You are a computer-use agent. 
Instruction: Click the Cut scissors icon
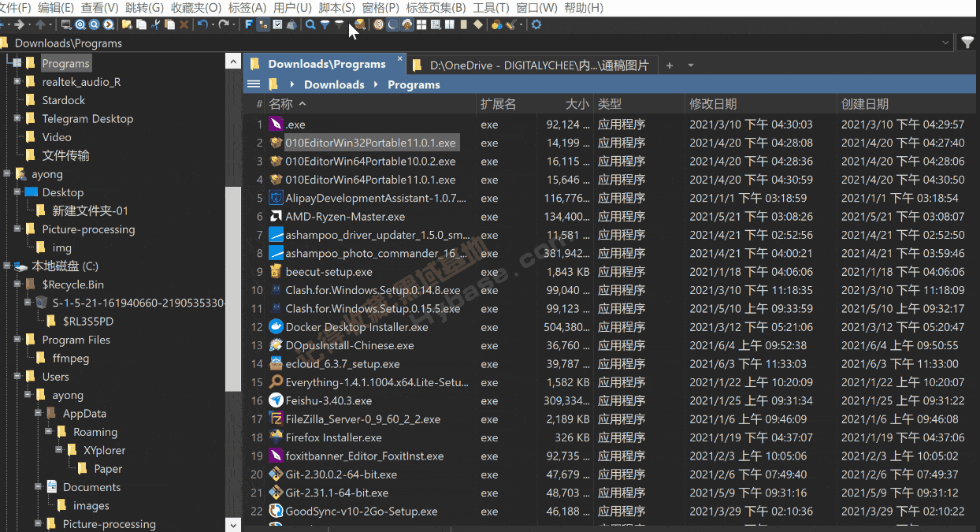(x=155, y=24)
